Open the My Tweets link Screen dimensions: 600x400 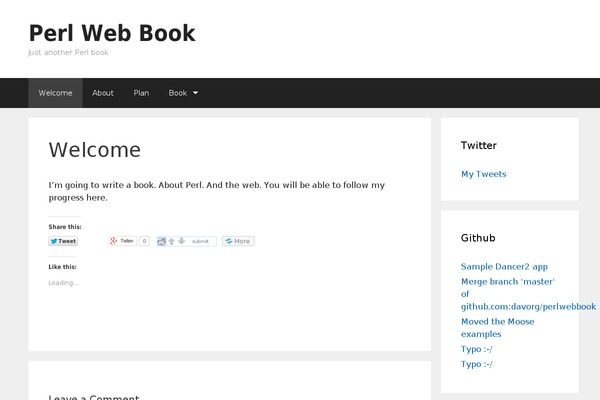483,174
